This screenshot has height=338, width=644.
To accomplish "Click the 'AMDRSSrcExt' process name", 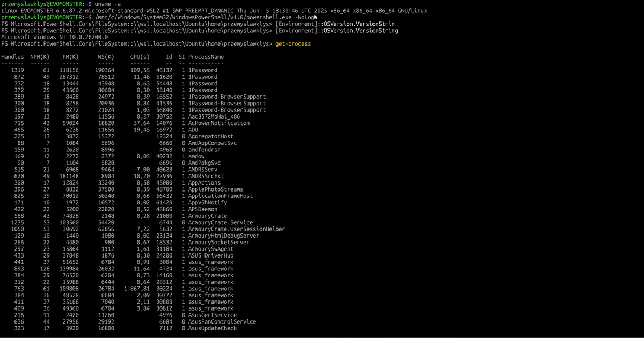I will [x=206, y=176].
